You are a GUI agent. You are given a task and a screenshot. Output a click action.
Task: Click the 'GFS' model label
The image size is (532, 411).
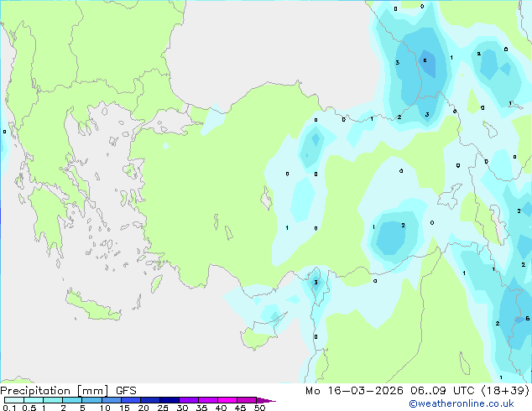point(126,391)
